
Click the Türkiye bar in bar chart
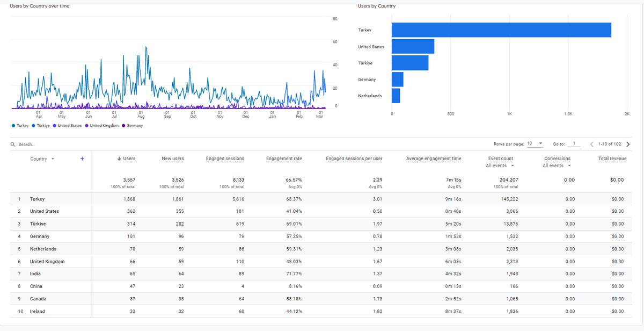point(410,63)
